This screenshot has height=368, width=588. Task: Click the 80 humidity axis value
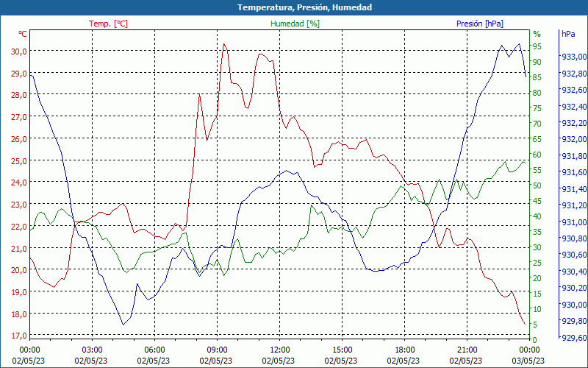coord(537,93)
